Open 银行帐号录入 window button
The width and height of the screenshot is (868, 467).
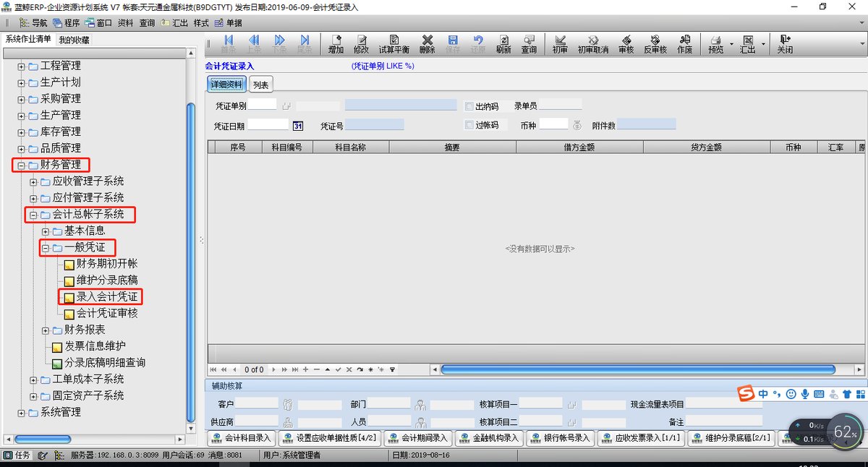click(559, 437)
